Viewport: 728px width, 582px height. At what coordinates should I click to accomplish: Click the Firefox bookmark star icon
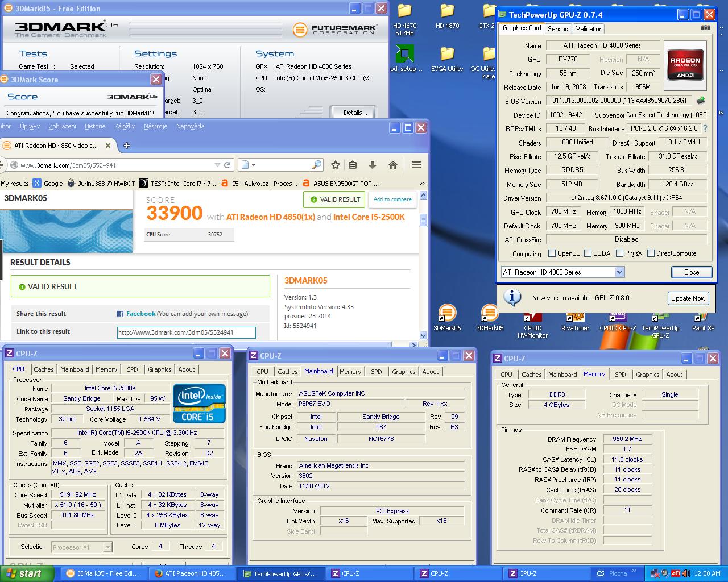[x=336, y=165]
